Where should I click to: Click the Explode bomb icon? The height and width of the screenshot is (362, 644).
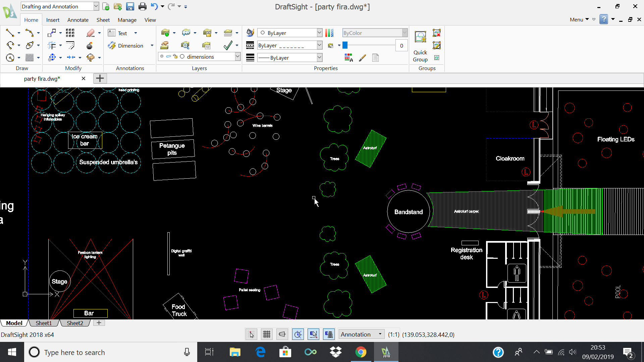click(89, 46)
